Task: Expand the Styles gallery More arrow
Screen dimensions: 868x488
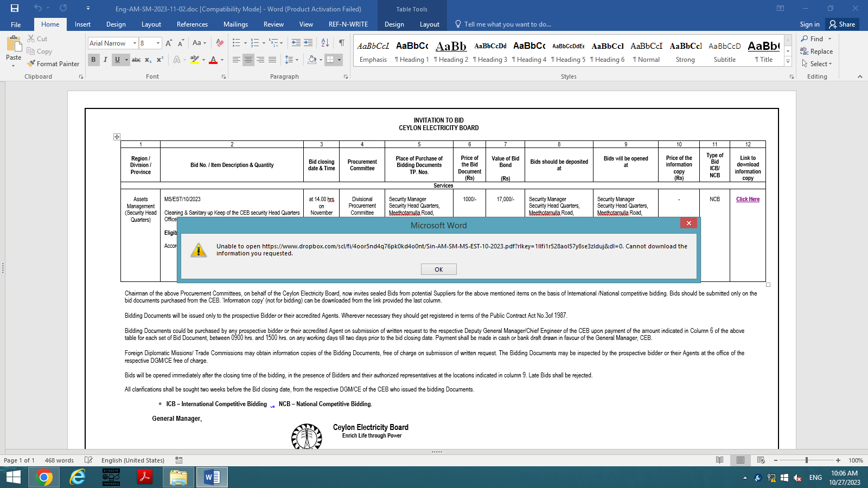Action: click(x=788, y=62)
